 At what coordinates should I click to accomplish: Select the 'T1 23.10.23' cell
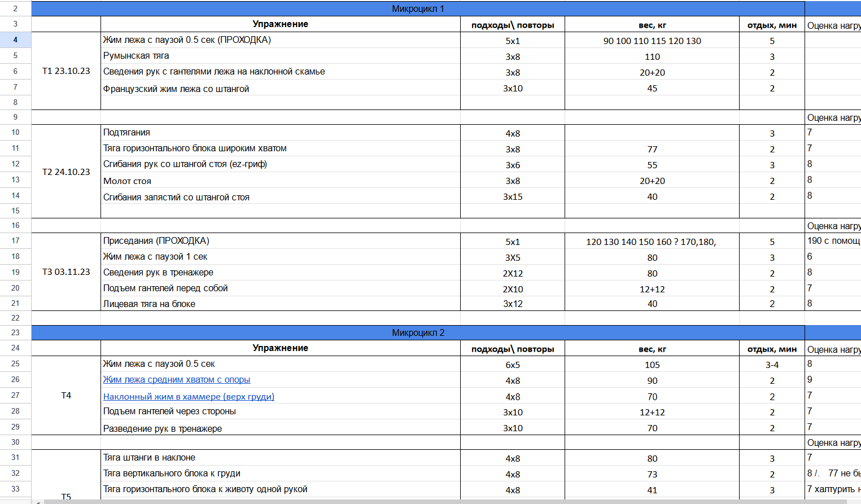point(66,71)
